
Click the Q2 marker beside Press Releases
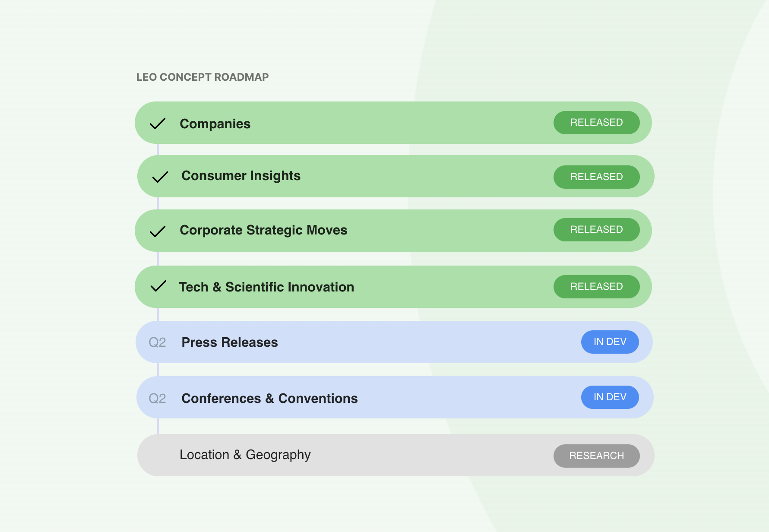tap(157, 342)
